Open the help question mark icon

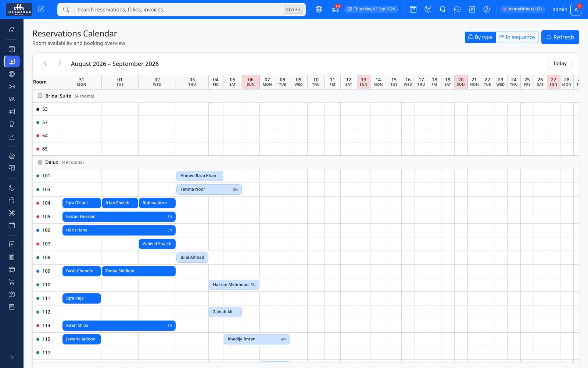[x=487, y=10]
